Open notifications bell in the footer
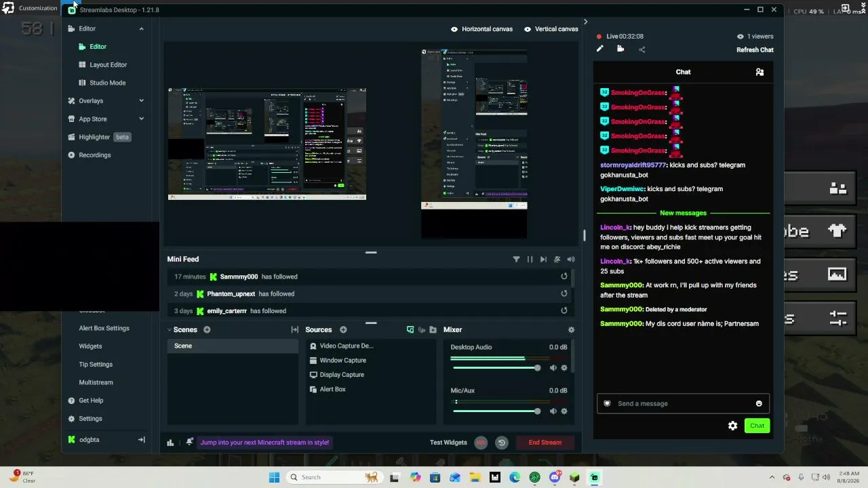The width and height of the screenshot is (868, 488). [x=189, y=442]
